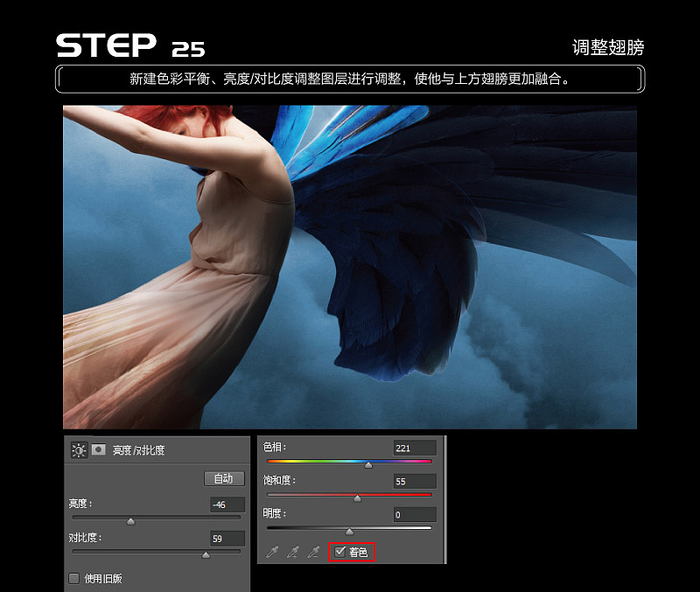This screenshot has width=700, height=592.
Task: Click the hue value field showing 221
Action: pyautogui.click(x=415, y=448)
